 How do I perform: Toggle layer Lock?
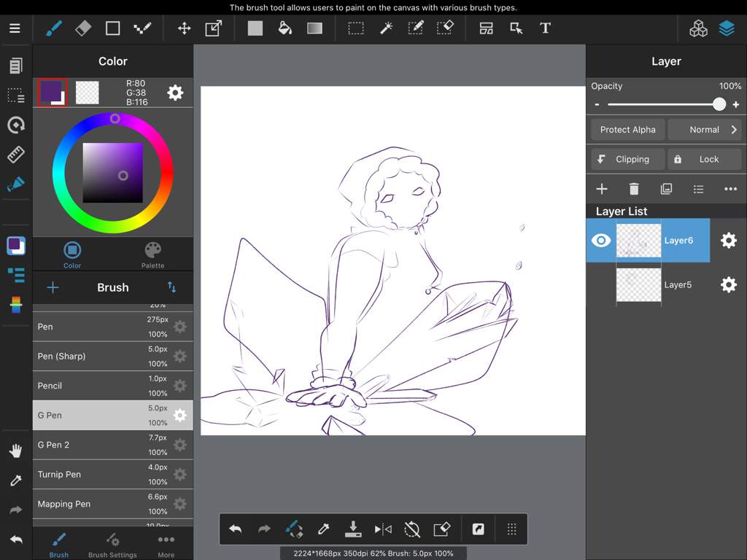(705, 159)
